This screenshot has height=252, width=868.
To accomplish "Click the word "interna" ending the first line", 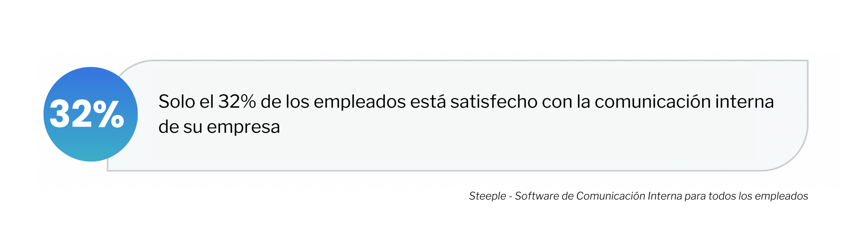I will (x=744, y=102).
